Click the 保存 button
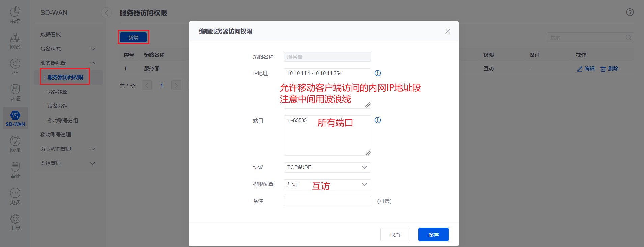644x247 pixels. (x=433, y=235)
